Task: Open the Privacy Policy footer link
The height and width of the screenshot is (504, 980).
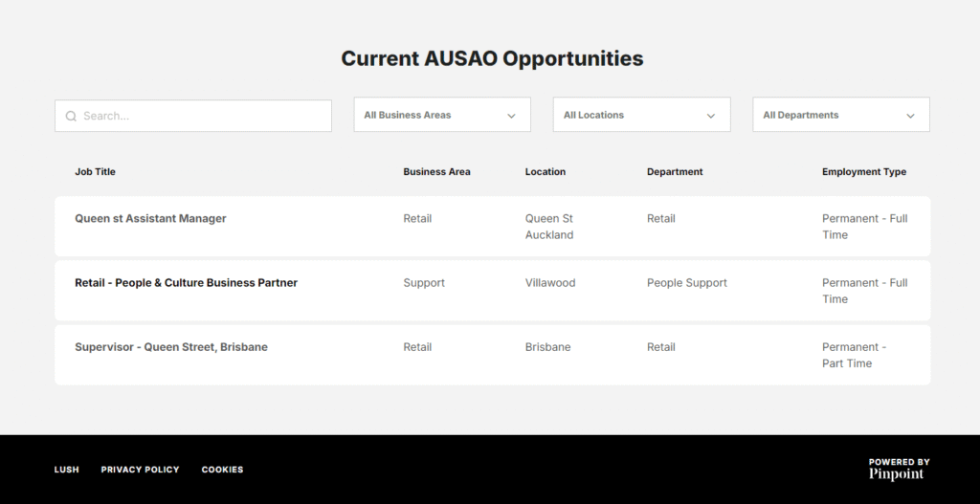Action: tap(140, 470)
